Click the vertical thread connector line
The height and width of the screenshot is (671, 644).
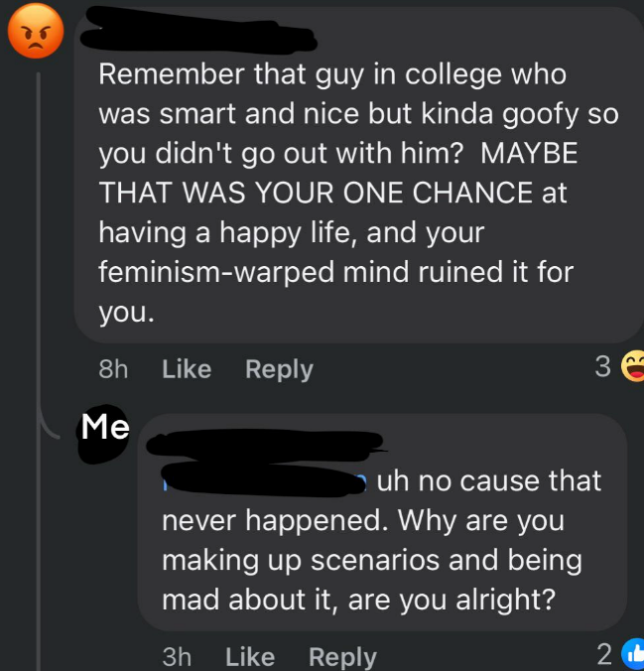(x=39, y=248)
